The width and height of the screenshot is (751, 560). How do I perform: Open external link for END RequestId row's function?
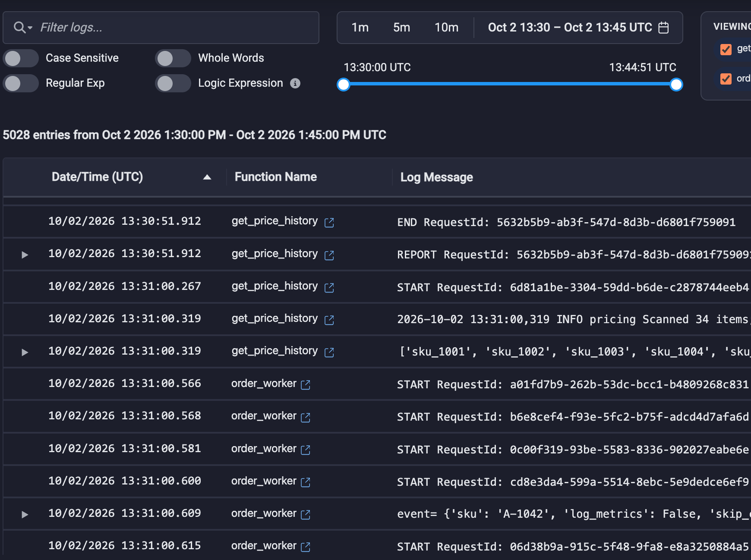pos(329,223)
